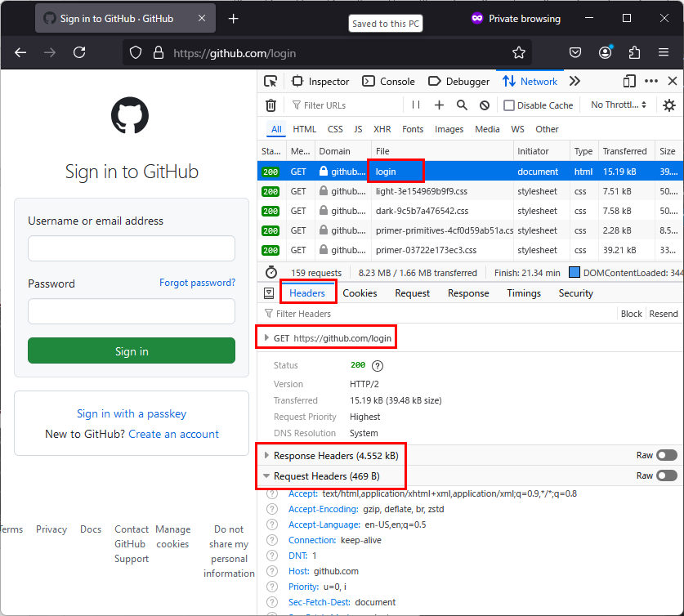Image resolution: width=684 pixels, height=616 pixels.
Task: Show more DevTools tools via chevron
Action: [574, 81]
